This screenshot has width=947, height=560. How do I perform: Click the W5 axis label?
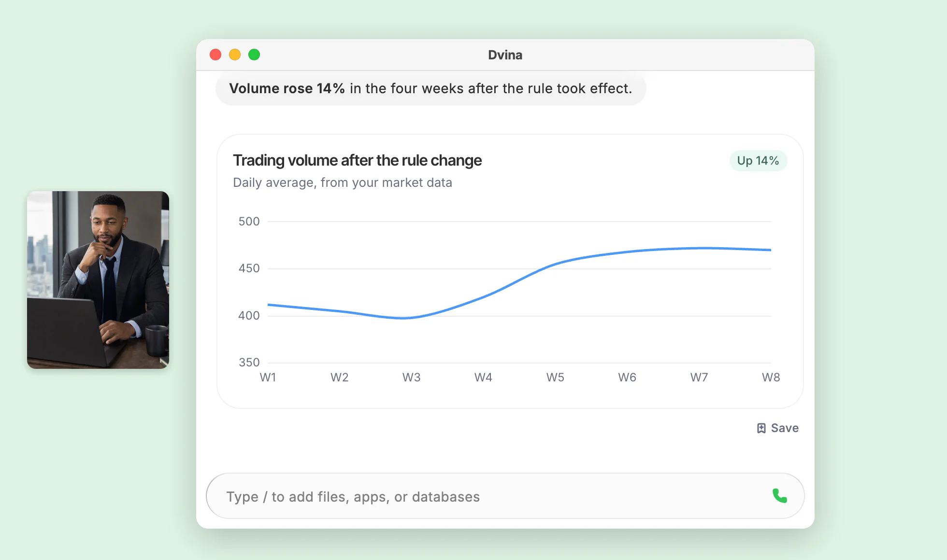[555, 378]
